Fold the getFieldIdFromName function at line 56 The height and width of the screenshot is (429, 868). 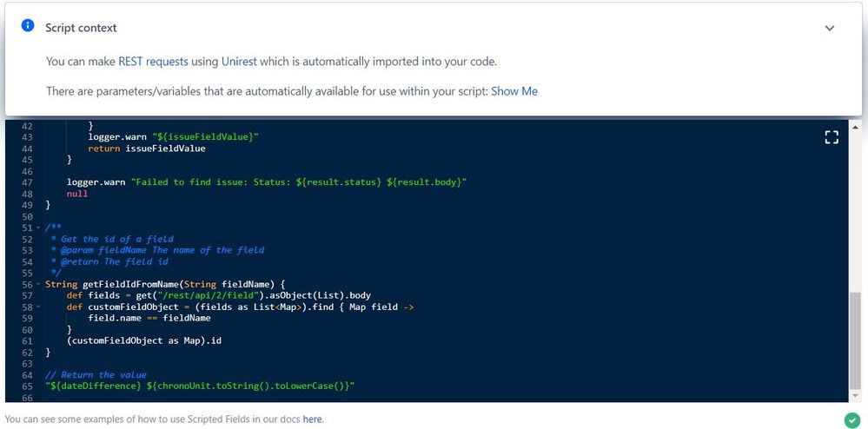pyautogui.click(x=38, y=284)
